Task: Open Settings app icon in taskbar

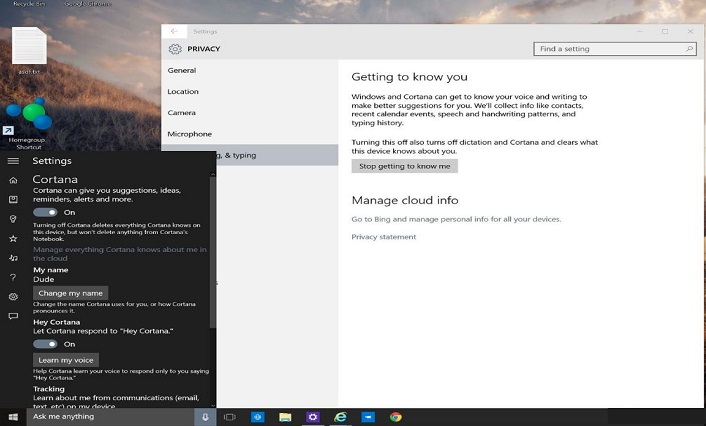Action: click(x=312, y=417)
